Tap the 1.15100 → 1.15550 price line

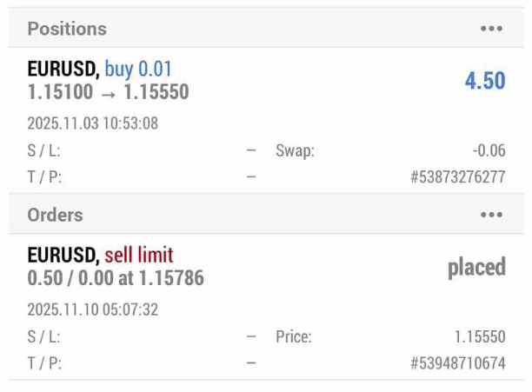coord(108,91)
